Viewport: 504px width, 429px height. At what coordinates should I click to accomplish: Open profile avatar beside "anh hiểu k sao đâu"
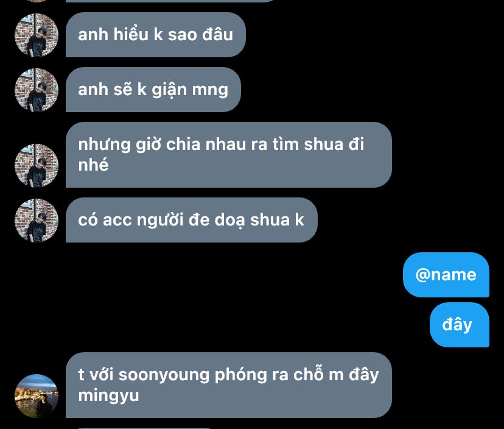click(x=37, y=35)
